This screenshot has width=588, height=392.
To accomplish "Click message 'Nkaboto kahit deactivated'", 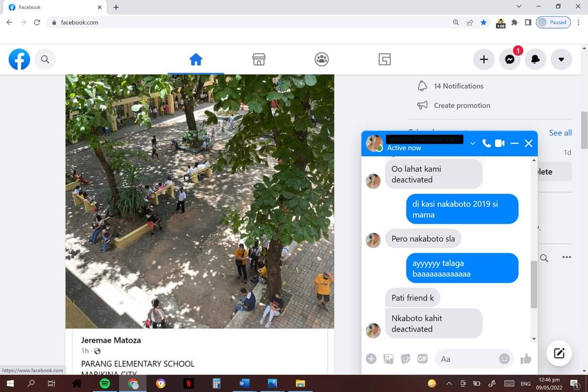I will (x=433, y=323).
